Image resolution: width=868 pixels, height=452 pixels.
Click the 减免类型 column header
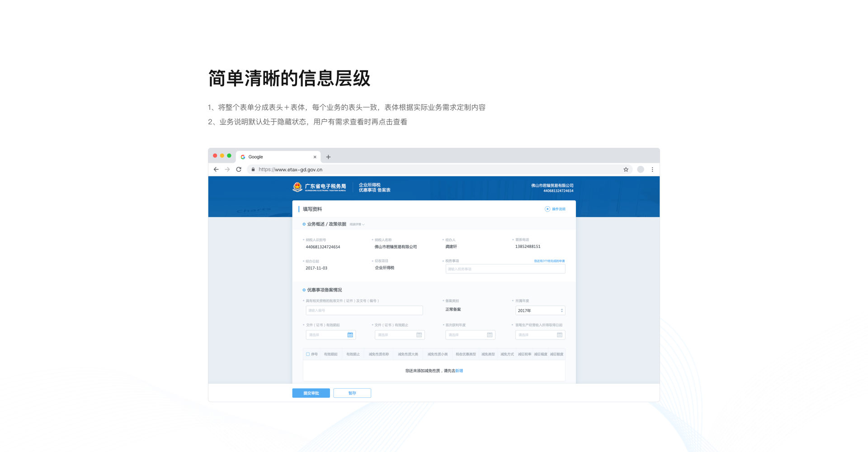pos(488,354)
